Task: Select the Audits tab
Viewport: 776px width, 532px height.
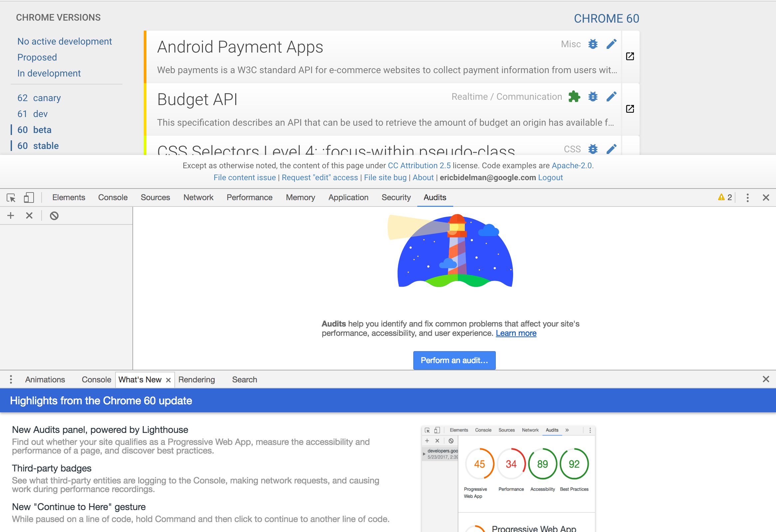Action: pos(435,198)
